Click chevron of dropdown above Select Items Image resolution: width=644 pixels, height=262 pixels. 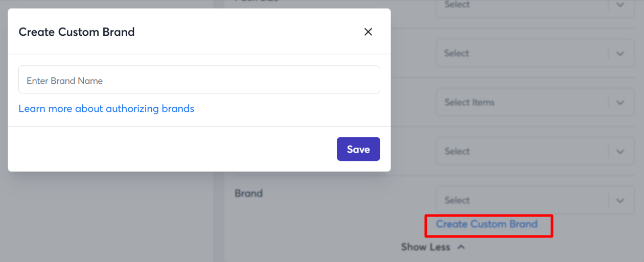coord(620,53)
